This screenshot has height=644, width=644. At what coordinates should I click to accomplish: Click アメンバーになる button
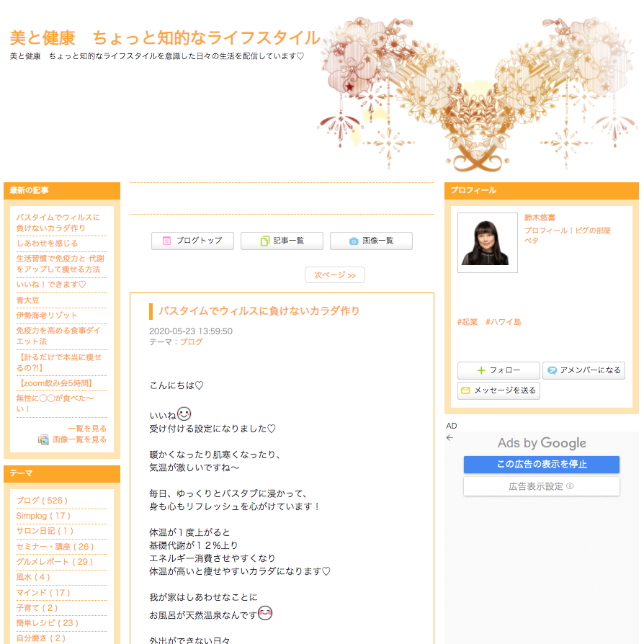(x=583, y=370)
